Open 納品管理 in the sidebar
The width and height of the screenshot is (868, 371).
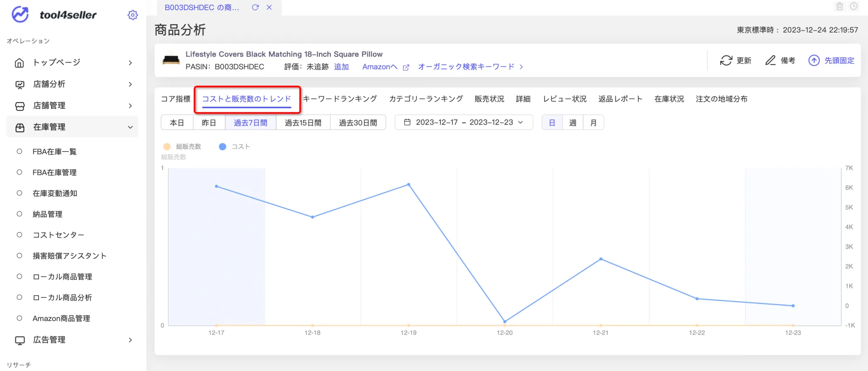point(47,214)
